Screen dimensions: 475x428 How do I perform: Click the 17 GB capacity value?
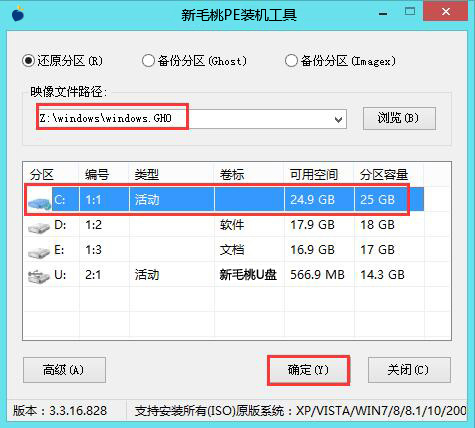coord(377,250)
